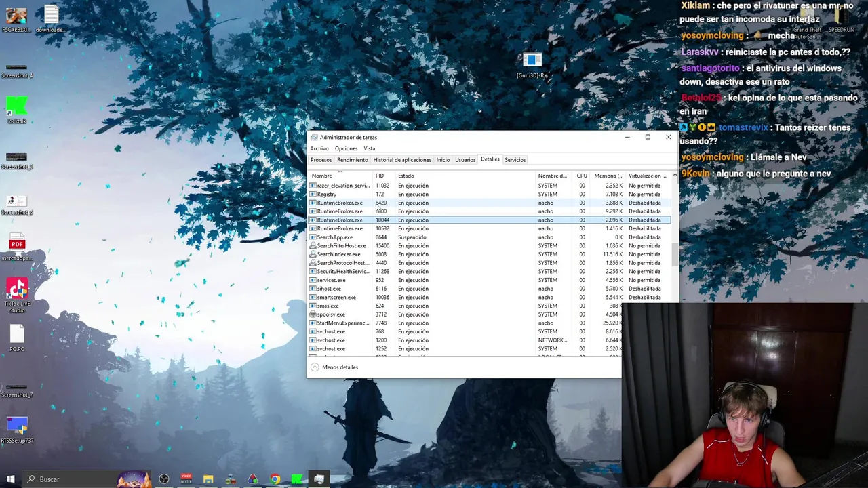Image resolution: width=868 pixels, height=488 pixels.
Task: Open the Usuarios tab
Action: point(465,160)
